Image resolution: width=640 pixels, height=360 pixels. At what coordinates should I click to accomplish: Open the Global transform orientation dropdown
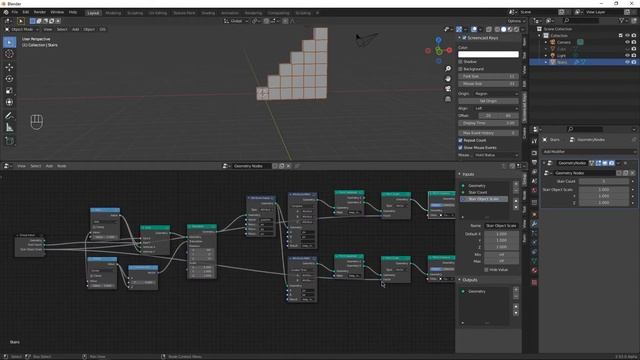(x=236, y=21)
